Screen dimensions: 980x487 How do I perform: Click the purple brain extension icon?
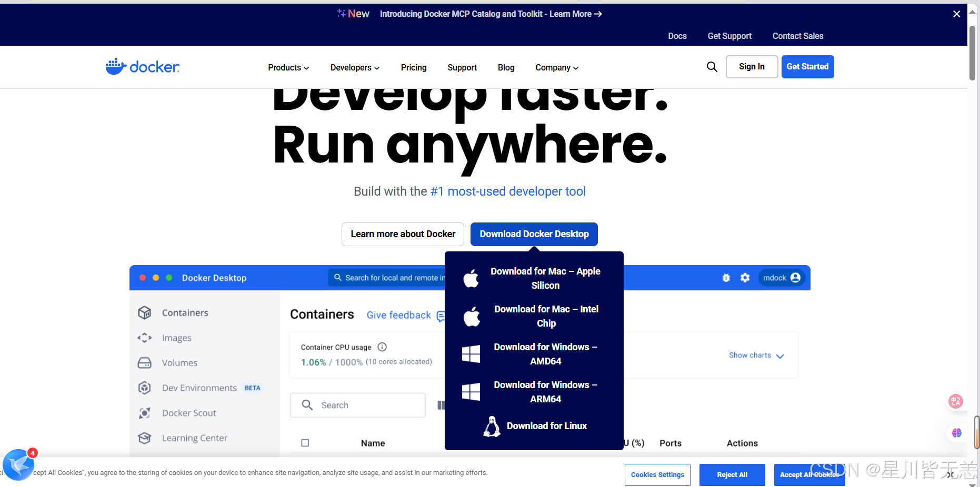(956, 433)
